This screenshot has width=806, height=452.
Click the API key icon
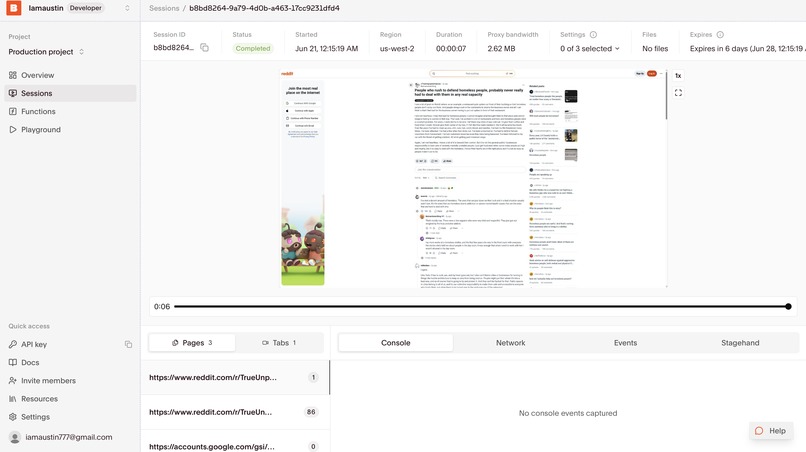(x=13, y=345)
